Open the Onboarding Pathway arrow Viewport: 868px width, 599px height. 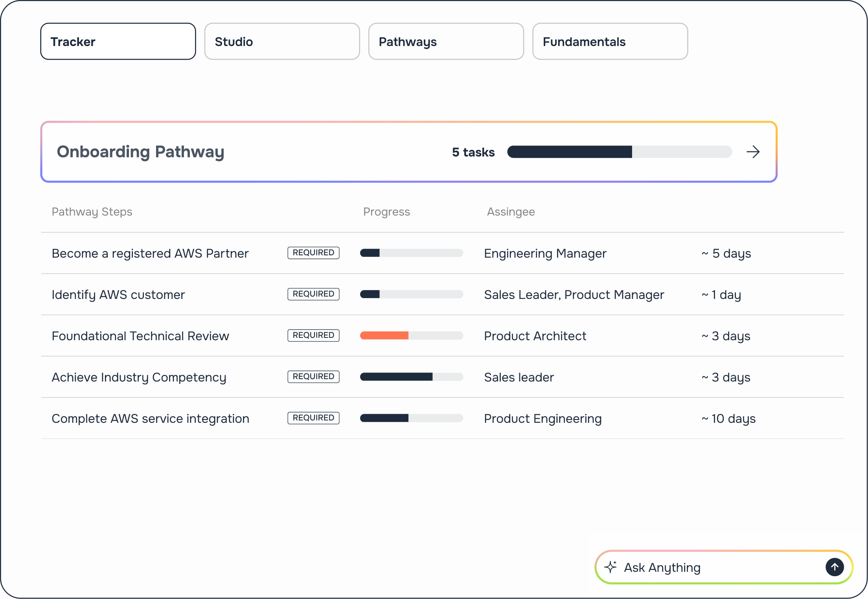(x=753, y=152)
